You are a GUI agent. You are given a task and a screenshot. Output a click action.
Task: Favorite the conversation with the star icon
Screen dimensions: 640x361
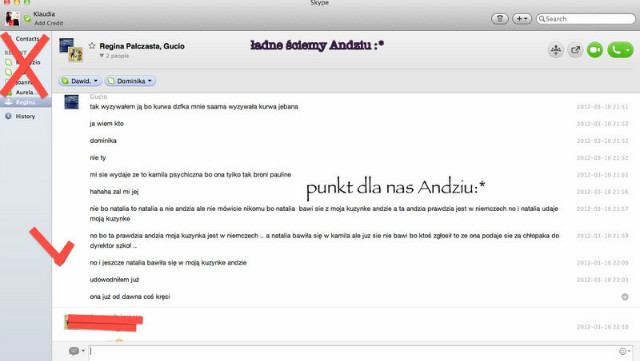click(x=92, y=46)
